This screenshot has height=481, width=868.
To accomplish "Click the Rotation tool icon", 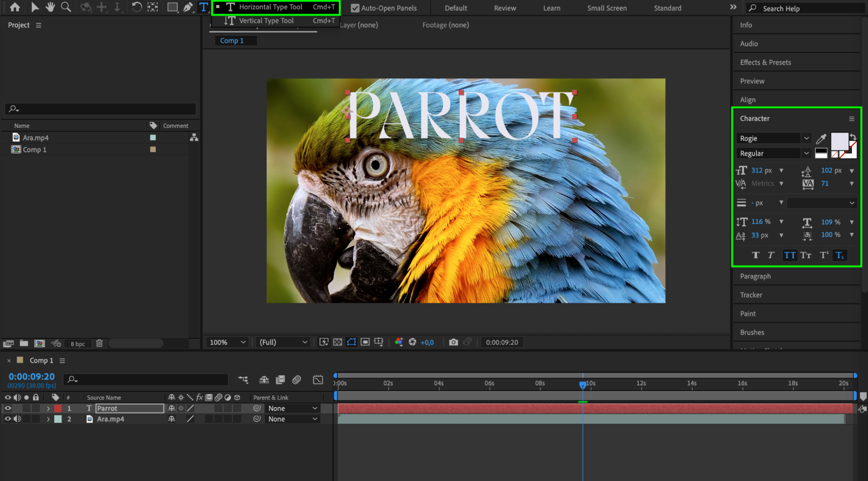I will pyautogui.click(x=136, y=7).
